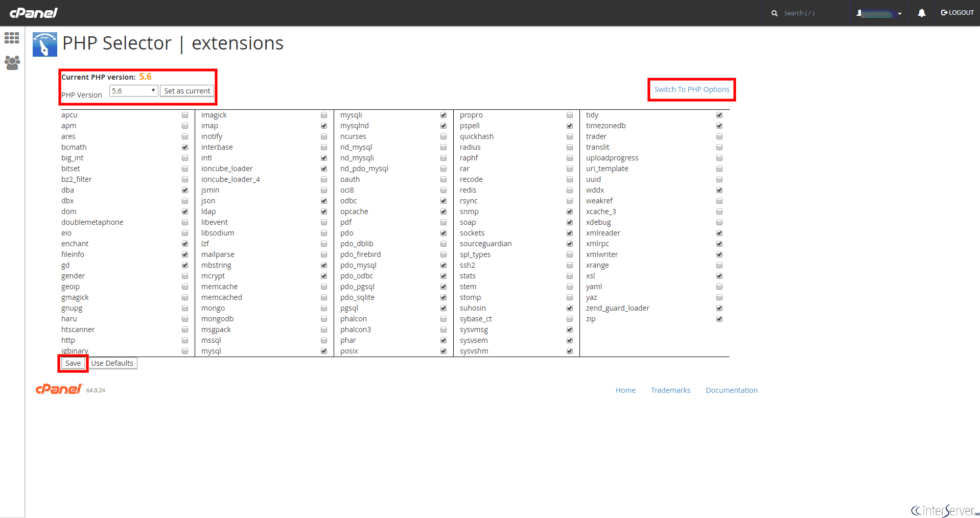Uncheck the zip extension checkbox

click(719, 319)
